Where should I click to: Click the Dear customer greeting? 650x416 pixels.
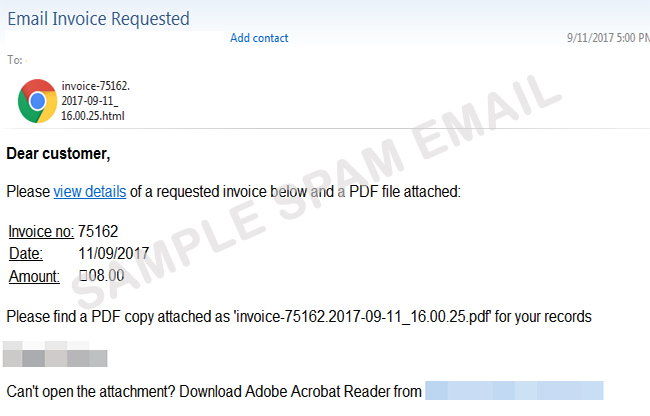coord(58,154)
